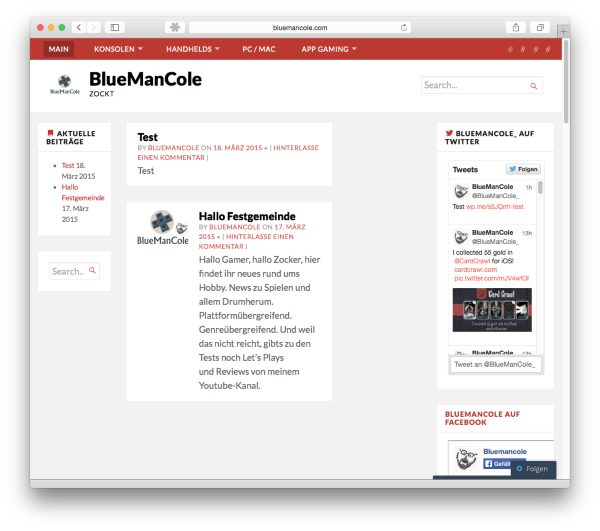
Task: Show all tabs overview button
Action: (x=541, y=27)
